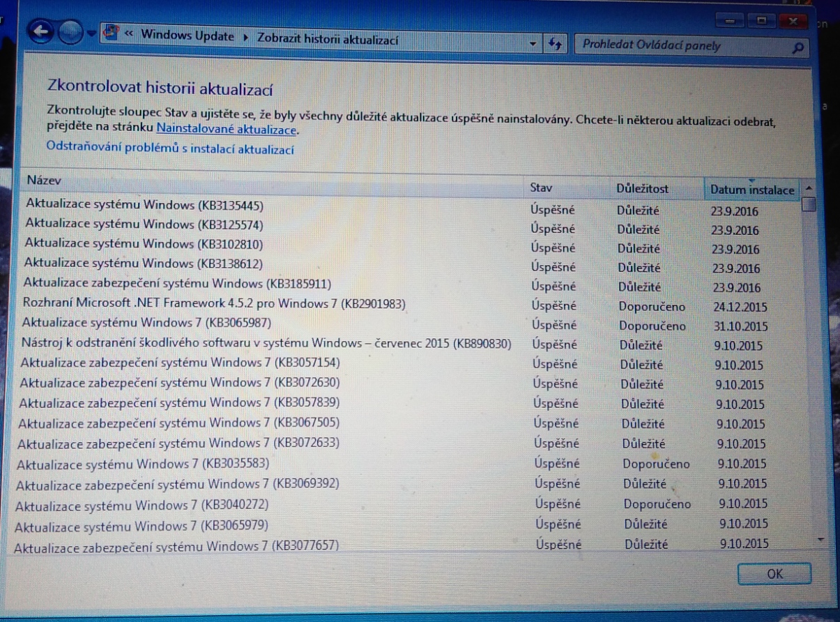Select update row KB3065979
This screenshot has width=840, height=622.
point(411,524)
